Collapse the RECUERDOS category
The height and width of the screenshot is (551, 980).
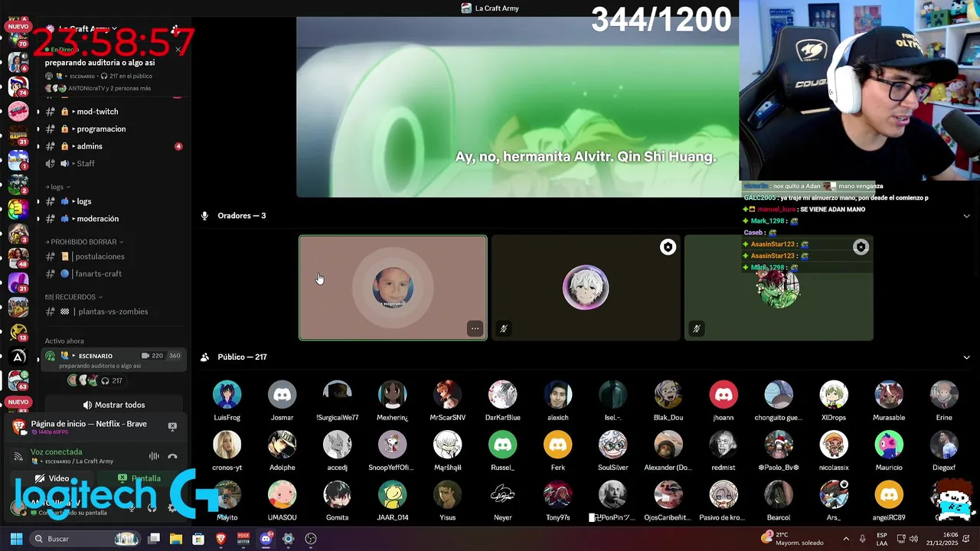click(73, 297)
